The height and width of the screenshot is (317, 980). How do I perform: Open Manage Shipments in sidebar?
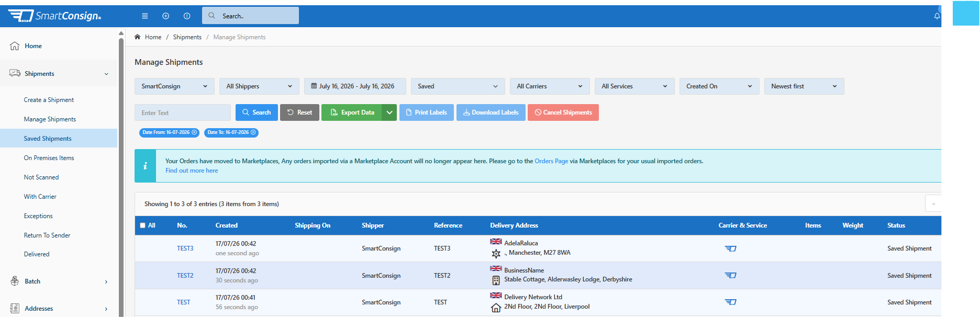(x=50, y=119)
